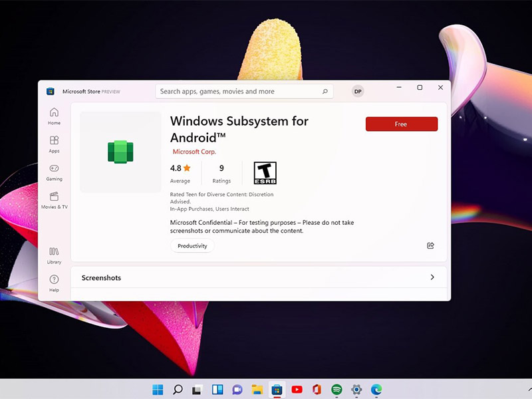This screenshot has height=399, width=532.
Task: Open taskbar Search icon
Action: pos(178,390)
